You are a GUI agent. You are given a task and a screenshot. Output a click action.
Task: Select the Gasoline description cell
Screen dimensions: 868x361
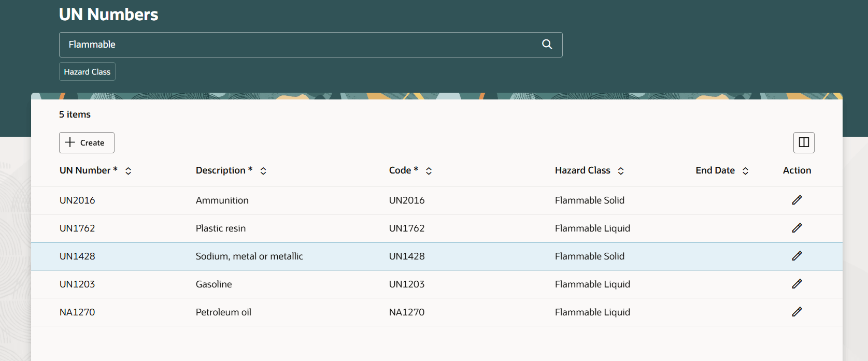pos(214,284)
